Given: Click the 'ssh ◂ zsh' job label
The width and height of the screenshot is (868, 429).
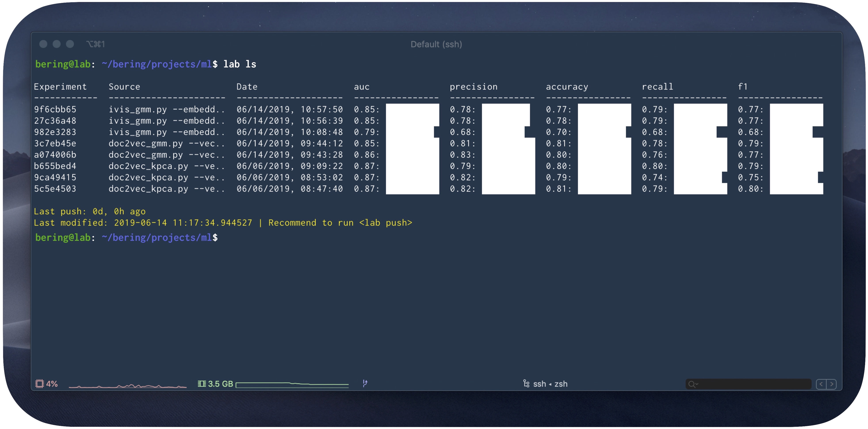Looking at the screenshot, I should [550, 384].
